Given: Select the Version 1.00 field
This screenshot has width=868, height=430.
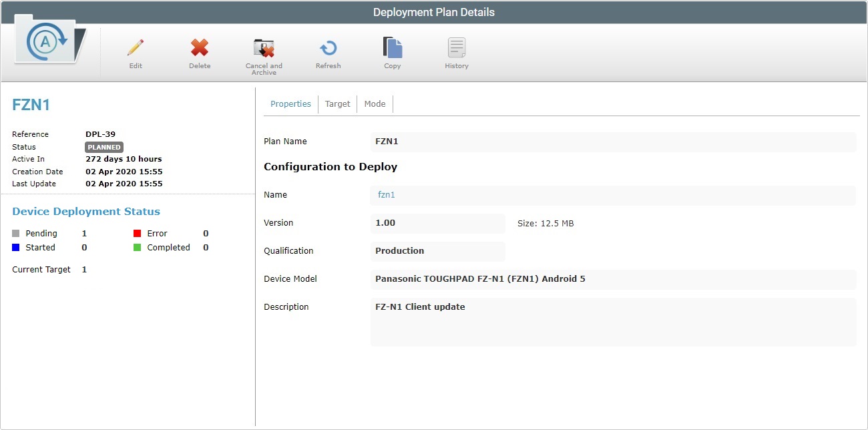Looking at the screenshot, I should coord(437,222).
